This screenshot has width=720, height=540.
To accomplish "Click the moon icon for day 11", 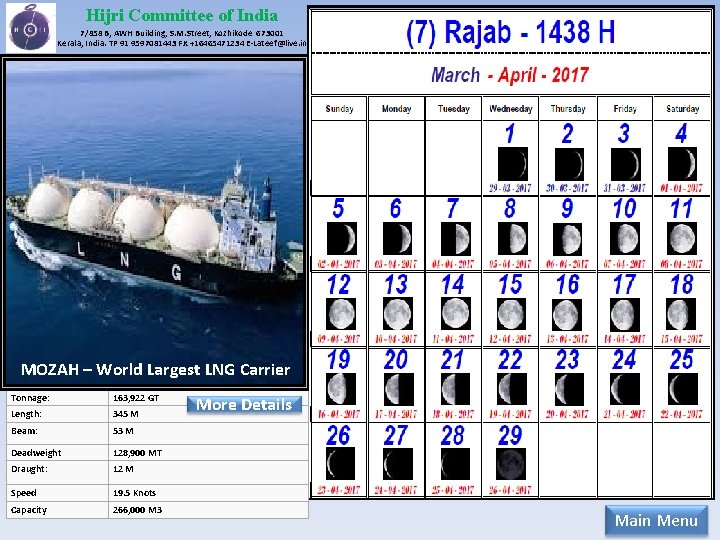I will [x=682, y=239].
